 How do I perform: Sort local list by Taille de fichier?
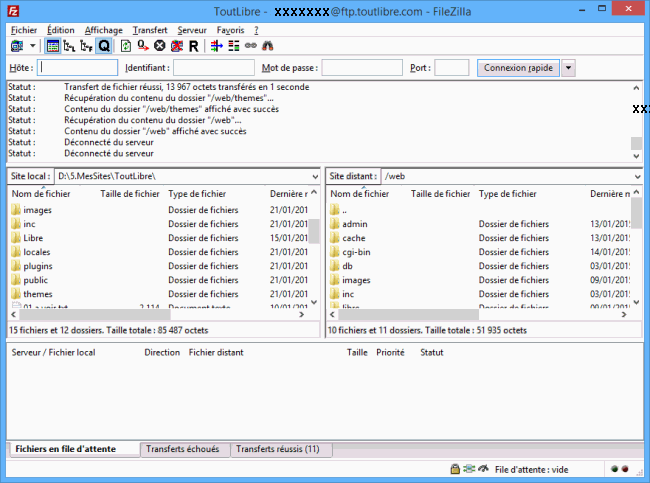(130, 194)
